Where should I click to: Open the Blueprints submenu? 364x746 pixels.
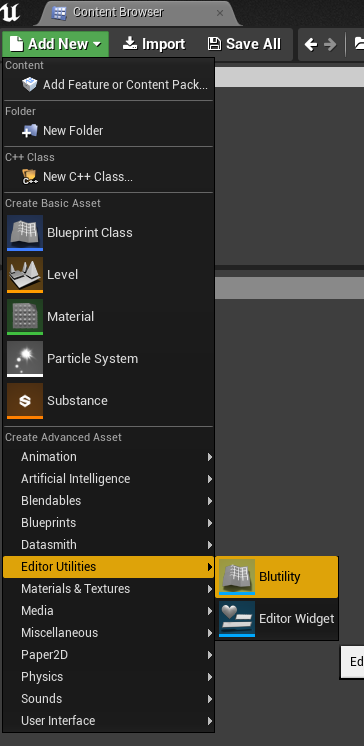tap(108, 523)
